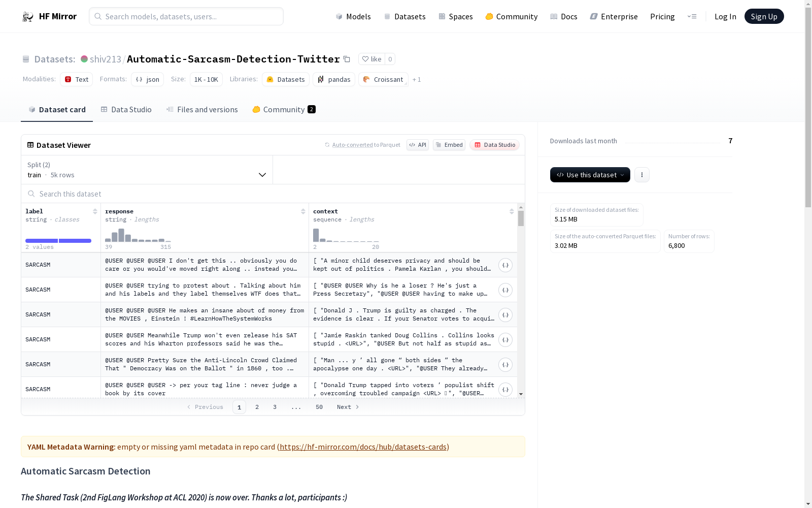This screenshot has width=812, height=508.
Task: Click the pagination ellipsis
Action: (x=296, y=407)
